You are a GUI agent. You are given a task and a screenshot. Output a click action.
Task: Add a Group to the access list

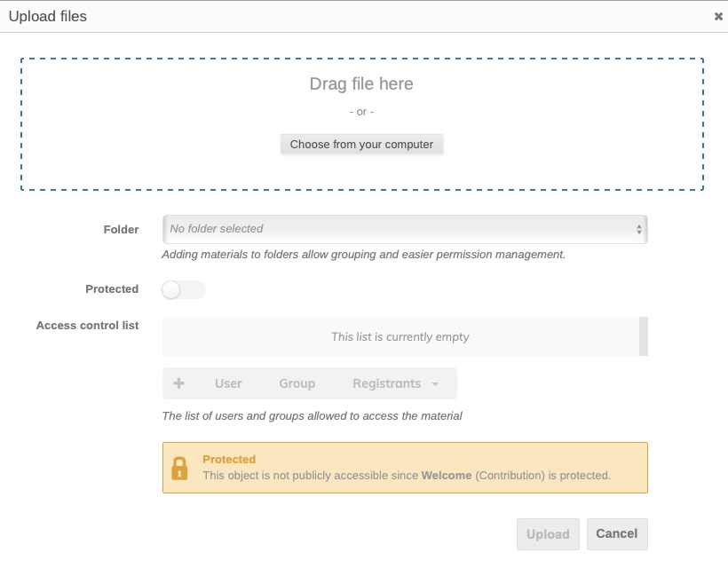point(297,383)
